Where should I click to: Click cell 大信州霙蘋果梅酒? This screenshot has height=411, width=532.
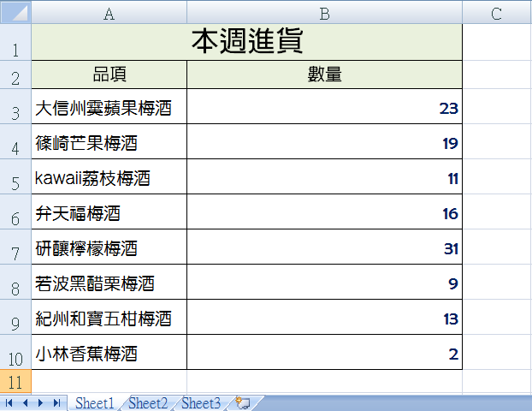pos(109,107)
